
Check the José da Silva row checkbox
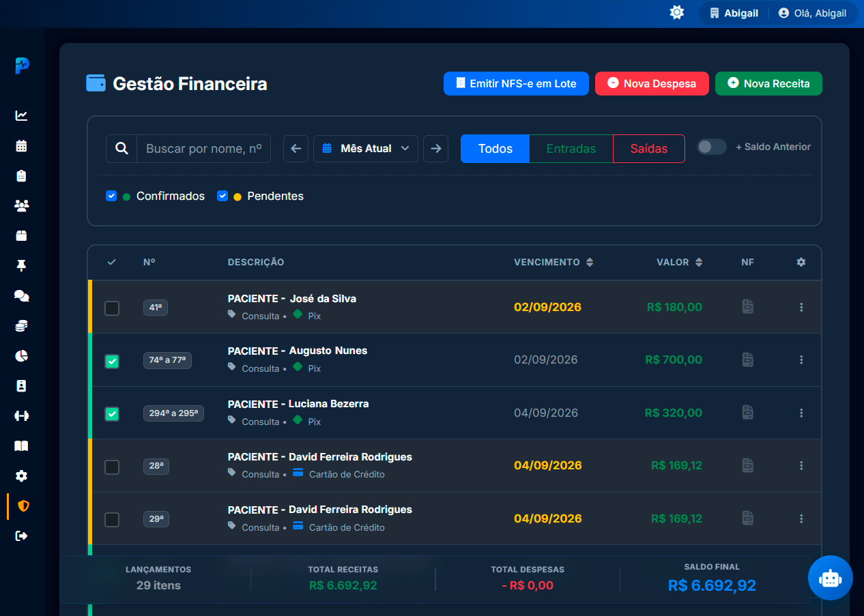pyautogui.click(x=112, y=308)
